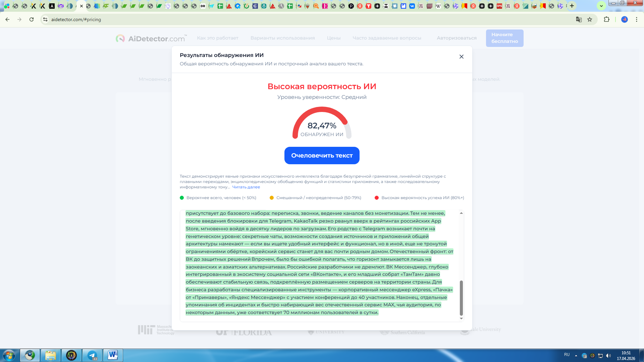
Task: Switch to the purple robot favicon tab
Action: click(x=60, y=6)
